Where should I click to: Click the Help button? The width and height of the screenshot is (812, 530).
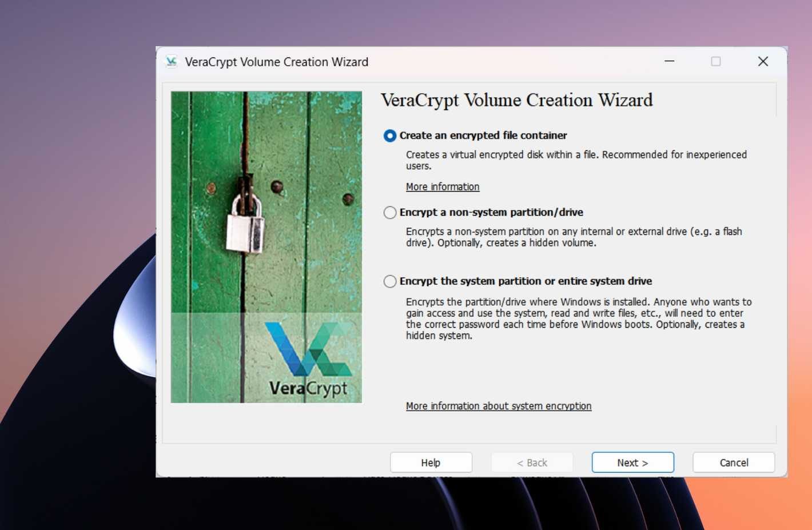[431, 463]
